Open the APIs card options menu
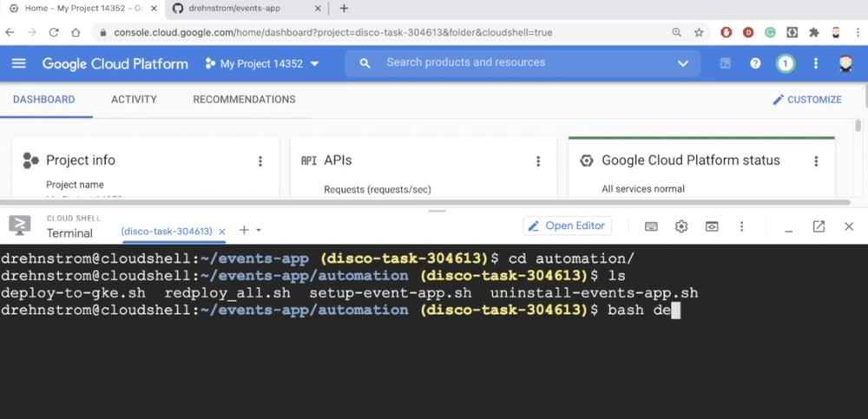Screen dimensions: 868x419 coord(538,161)
